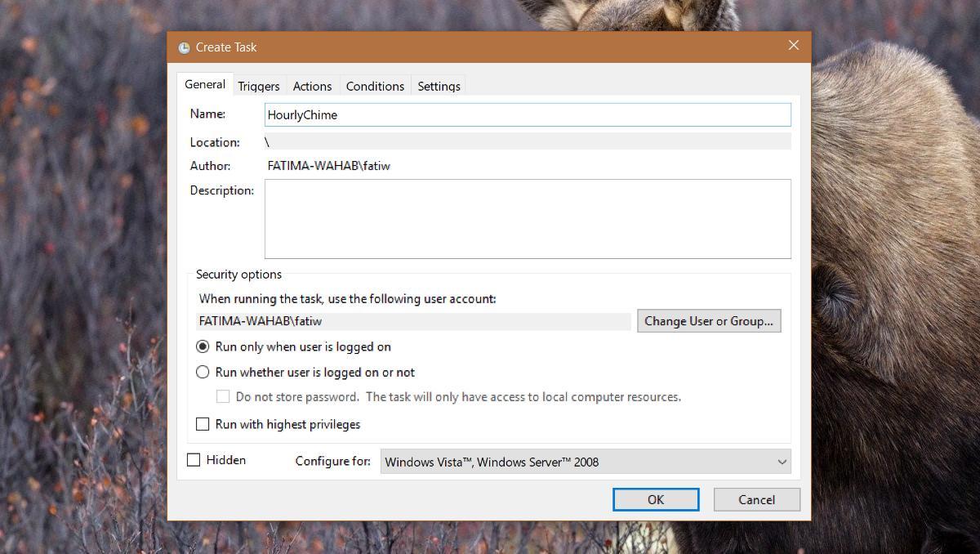Switch to the Triggers tab
980x554 pixels.
pyautogui.click(x=259, y=85)
